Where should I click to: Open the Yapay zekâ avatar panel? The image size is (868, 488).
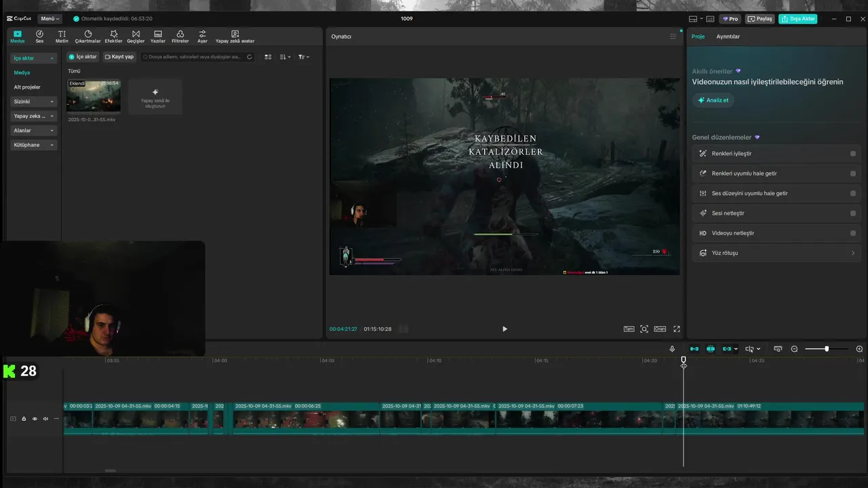(x=235, y=37)
